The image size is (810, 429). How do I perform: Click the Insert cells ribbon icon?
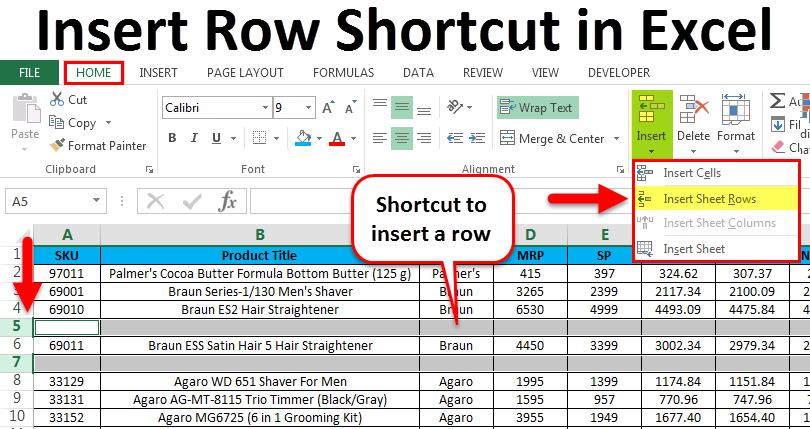pos(651,110)
